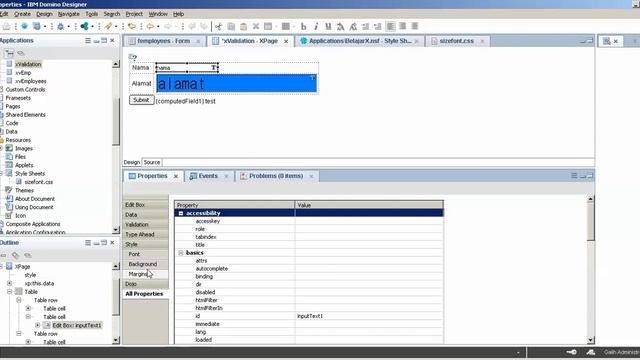
Task: Click the Insert Table icon in toolbar
Action: (x=286, y=27)
